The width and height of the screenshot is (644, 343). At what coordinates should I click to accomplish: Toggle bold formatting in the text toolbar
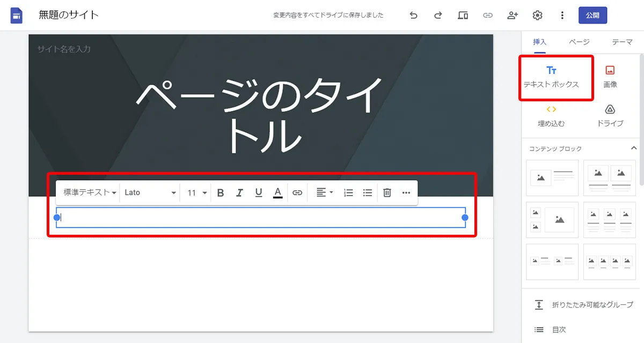pyautogui.click(x=220, y=193)
